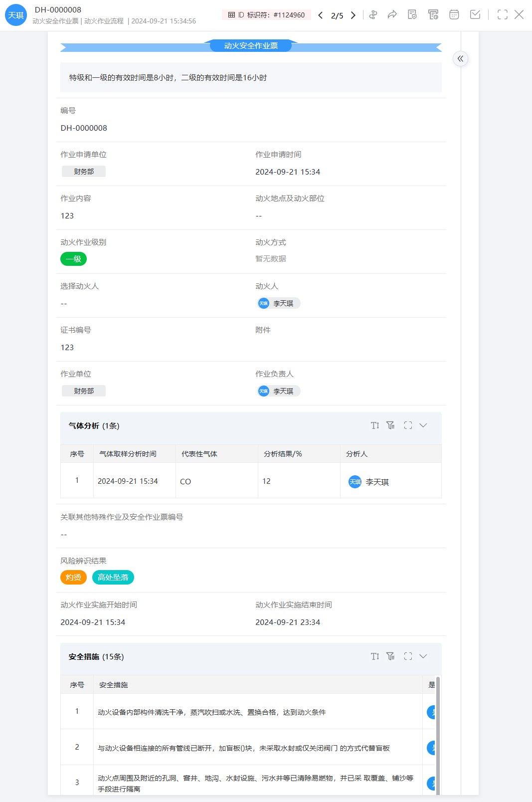Open the calendar icon in top toolbar

[x=454, y=15]
